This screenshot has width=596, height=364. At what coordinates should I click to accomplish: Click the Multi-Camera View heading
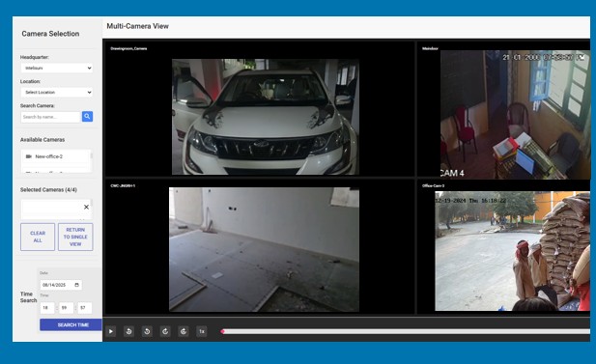point(137,26)
